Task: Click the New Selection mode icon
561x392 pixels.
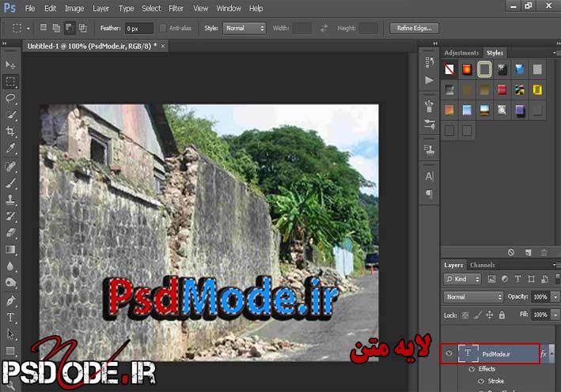Action: tap(44, 28)
